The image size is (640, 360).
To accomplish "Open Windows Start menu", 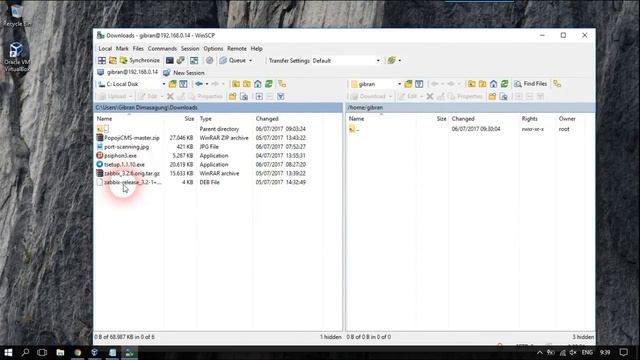I will [x=8, y=352].
